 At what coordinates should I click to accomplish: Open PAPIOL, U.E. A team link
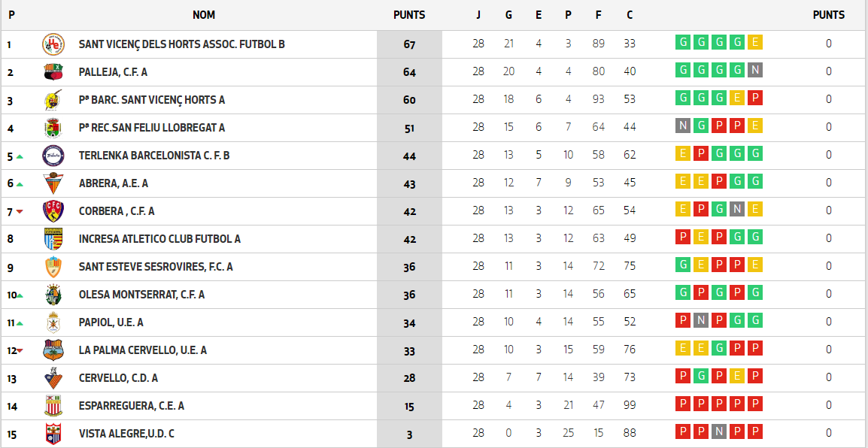(x=111, y=322)
